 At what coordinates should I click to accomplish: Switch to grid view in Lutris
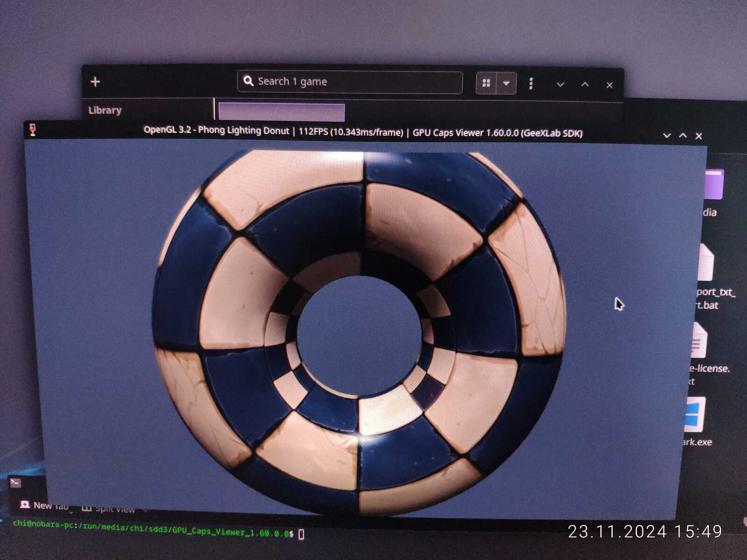click(486, 84)
